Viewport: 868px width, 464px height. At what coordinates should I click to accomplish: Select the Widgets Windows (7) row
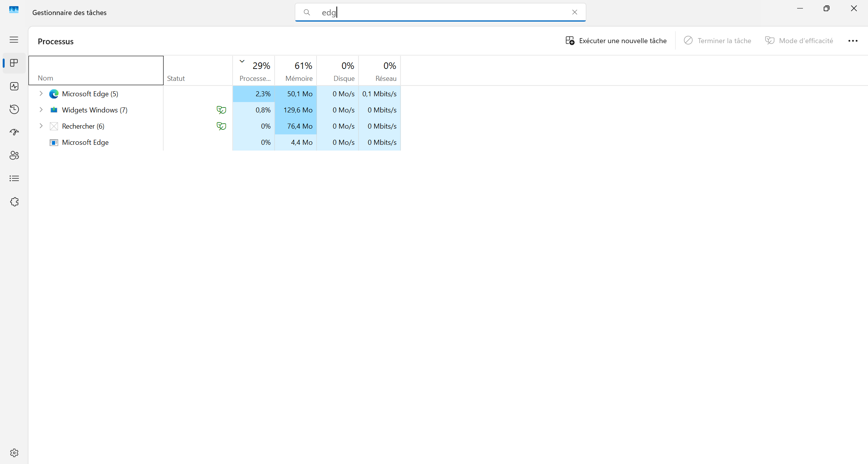215,110
